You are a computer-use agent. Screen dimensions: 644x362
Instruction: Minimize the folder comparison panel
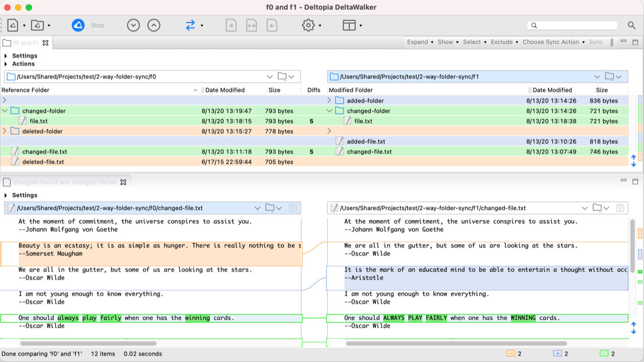623,42
